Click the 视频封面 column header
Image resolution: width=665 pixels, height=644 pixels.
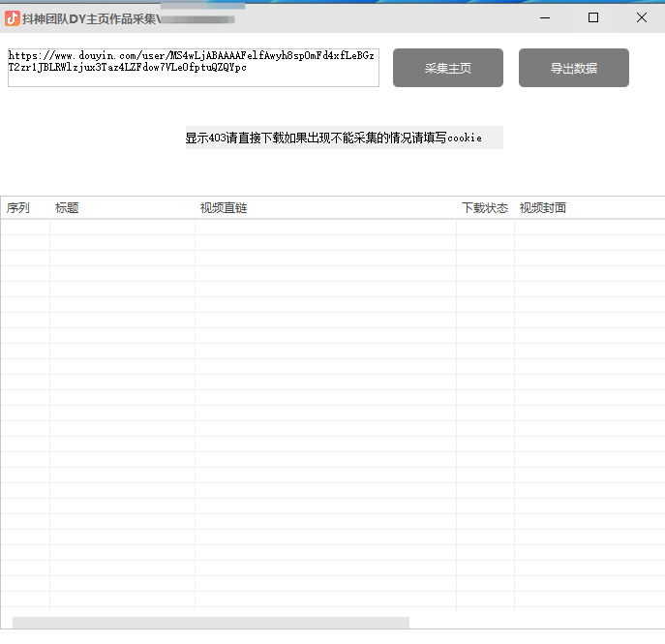[543, 208]
